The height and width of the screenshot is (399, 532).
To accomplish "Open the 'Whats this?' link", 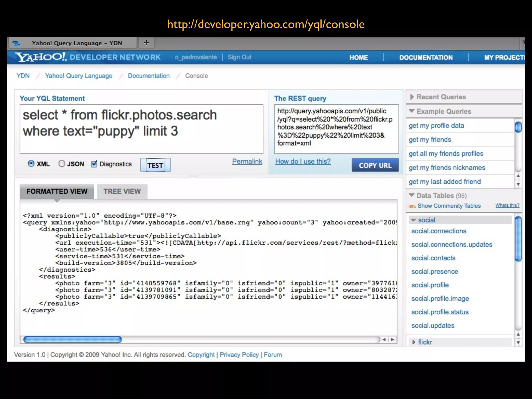I will point(507,205).
